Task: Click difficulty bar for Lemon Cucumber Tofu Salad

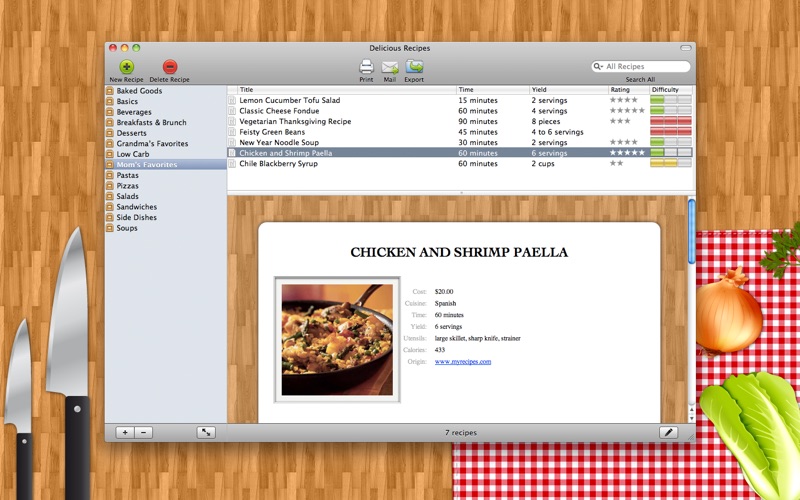Action: (670, 100)
